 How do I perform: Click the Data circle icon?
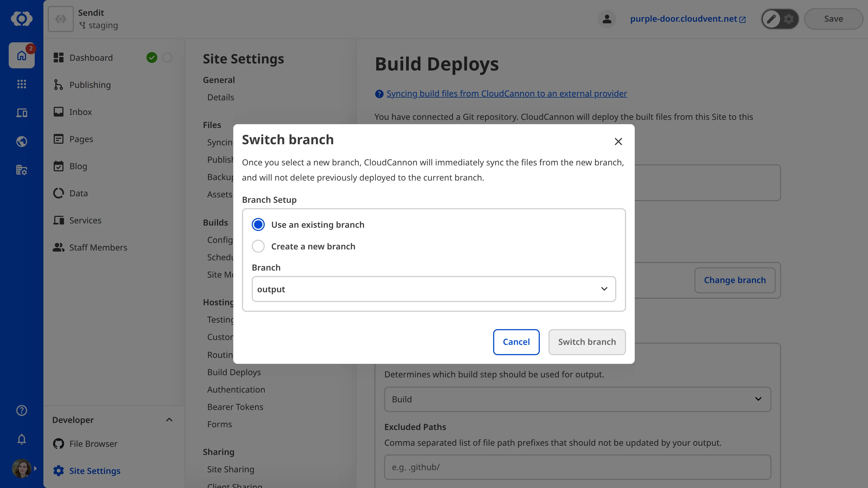click(58, 193)
